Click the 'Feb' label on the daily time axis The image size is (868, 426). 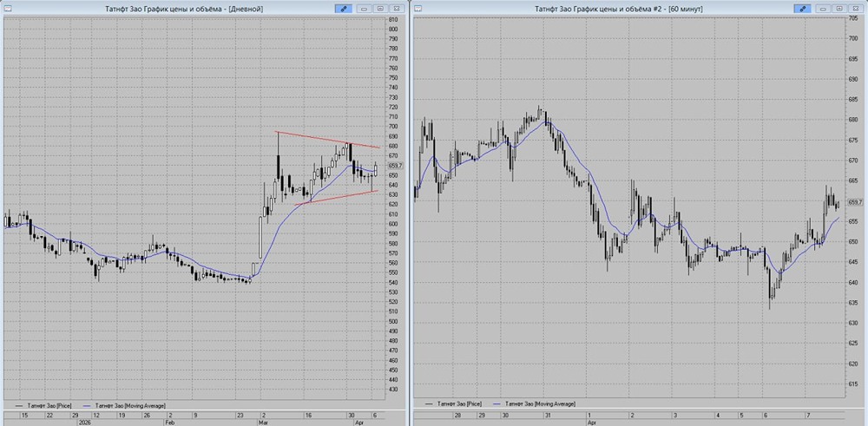pyautogui.click(x=170, y=421)
